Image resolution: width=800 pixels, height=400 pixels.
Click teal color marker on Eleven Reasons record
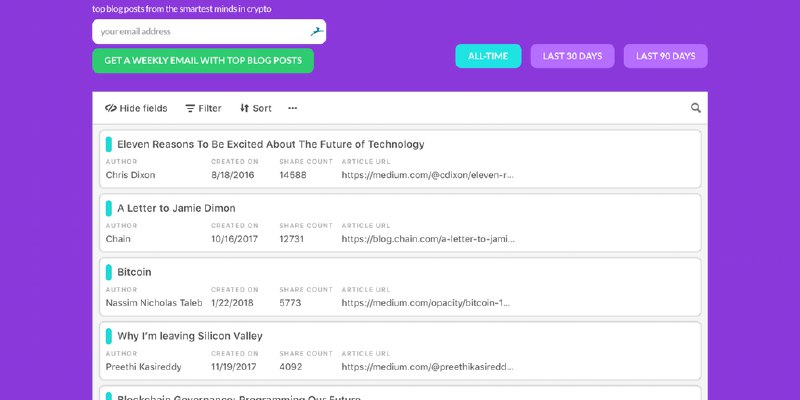pyautogui.click(x=109, y=144)
